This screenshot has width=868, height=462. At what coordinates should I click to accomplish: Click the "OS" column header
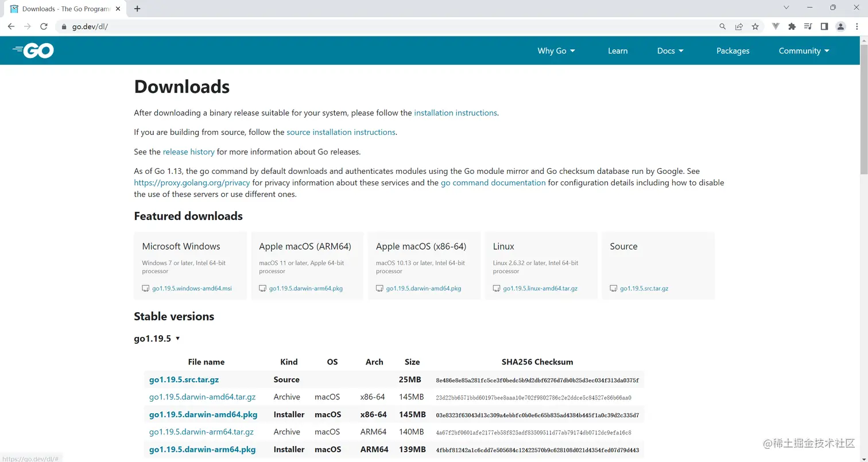(x=332, y=362)
